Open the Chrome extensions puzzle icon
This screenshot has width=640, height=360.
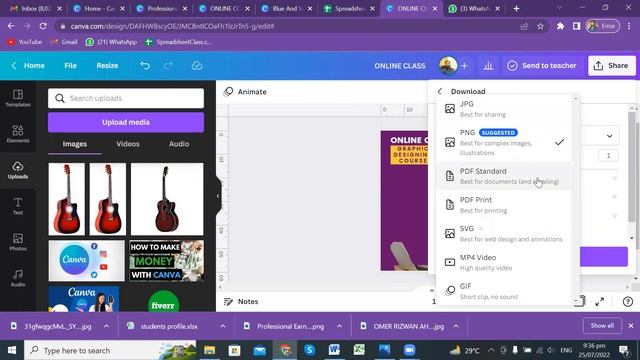pos(560,26)
